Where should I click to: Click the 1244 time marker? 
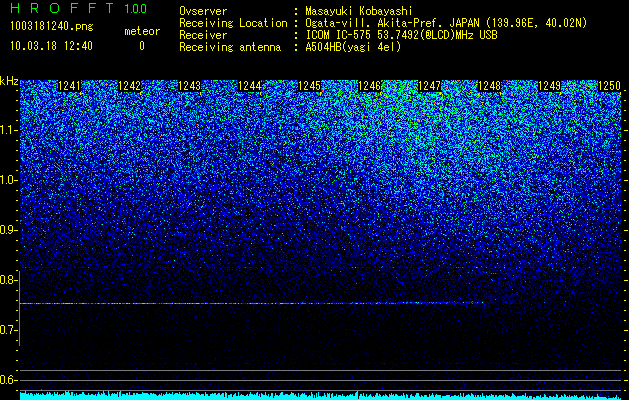coord(250,86)
